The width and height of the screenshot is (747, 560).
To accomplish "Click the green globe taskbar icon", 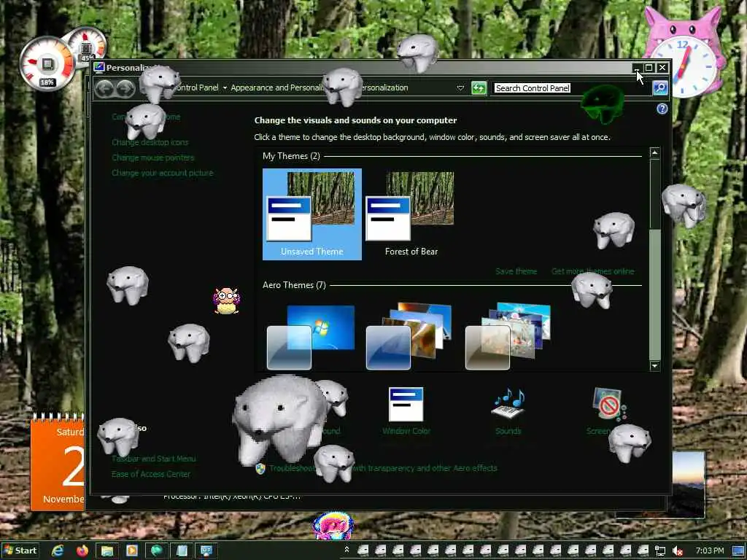I will (x=156, y=551).
